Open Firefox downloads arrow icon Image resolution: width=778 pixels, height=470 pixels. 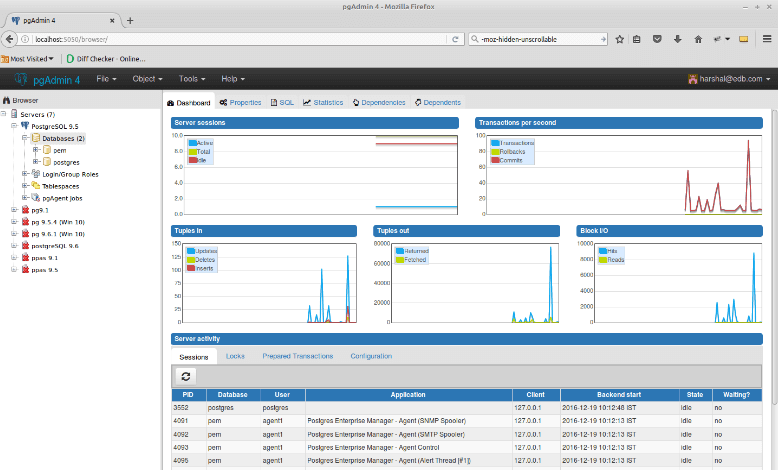point(677,39)
